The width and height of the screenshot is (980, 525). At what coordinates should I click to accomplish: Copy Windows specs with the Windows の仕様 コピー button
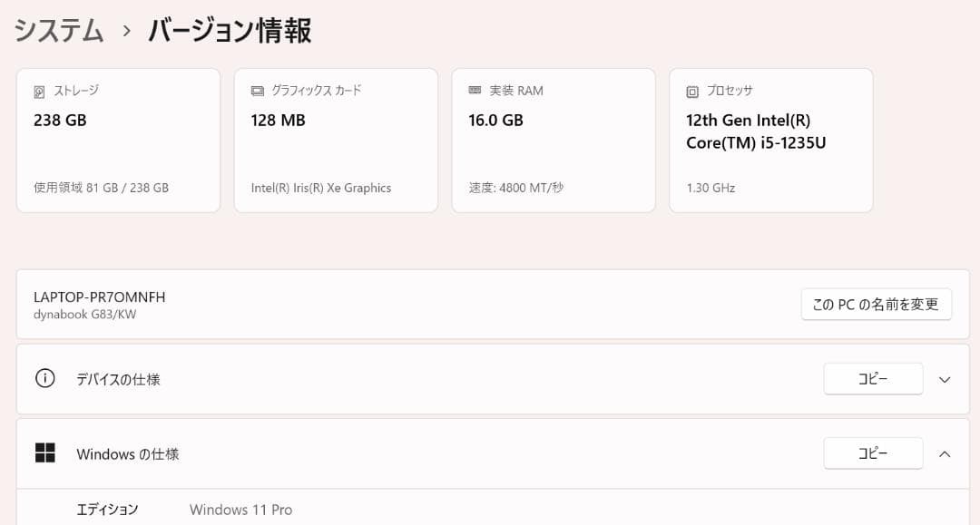873,453
